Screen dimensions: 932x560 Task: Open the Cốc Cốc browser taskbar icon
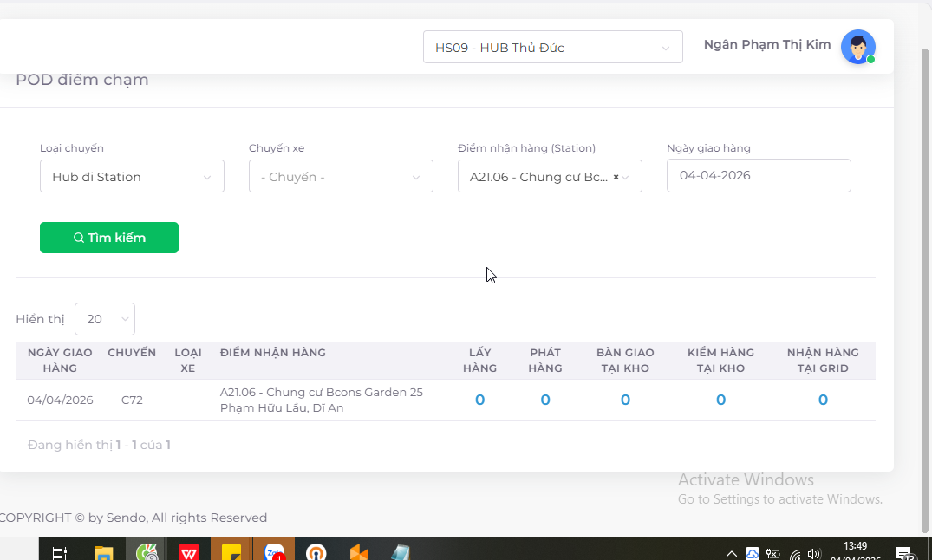[147, 551]
